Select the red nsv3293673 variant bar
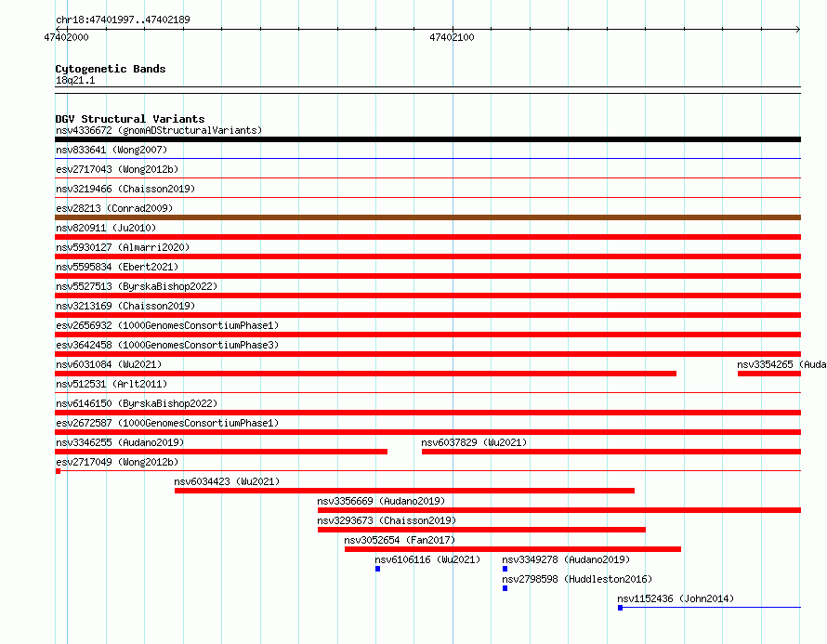 point(481,530)
